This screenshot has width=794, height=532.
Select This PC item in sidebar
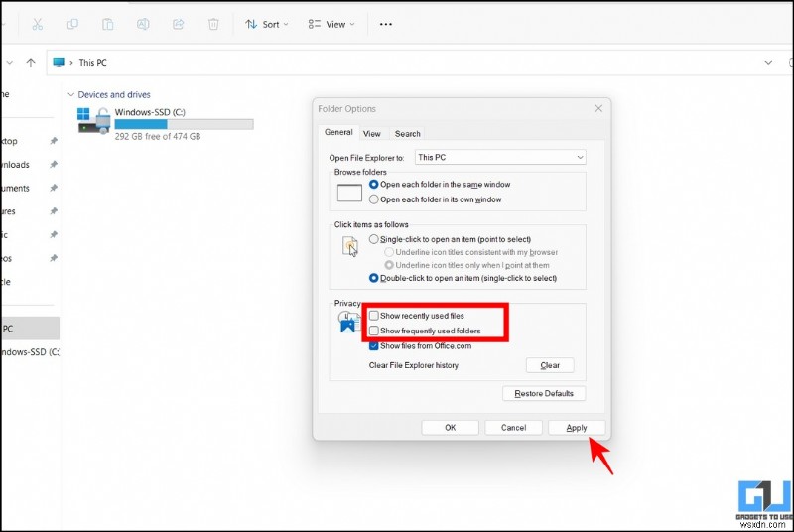30,329
